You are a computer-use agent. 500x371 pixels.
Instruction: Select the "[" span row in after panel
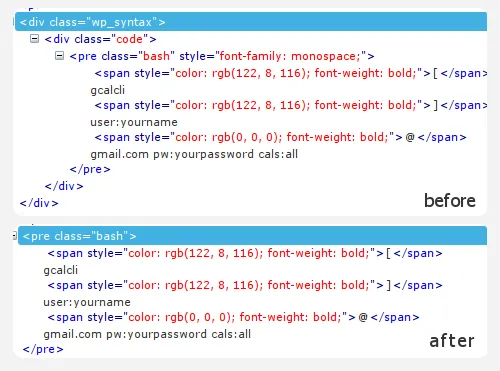[245, 253]
